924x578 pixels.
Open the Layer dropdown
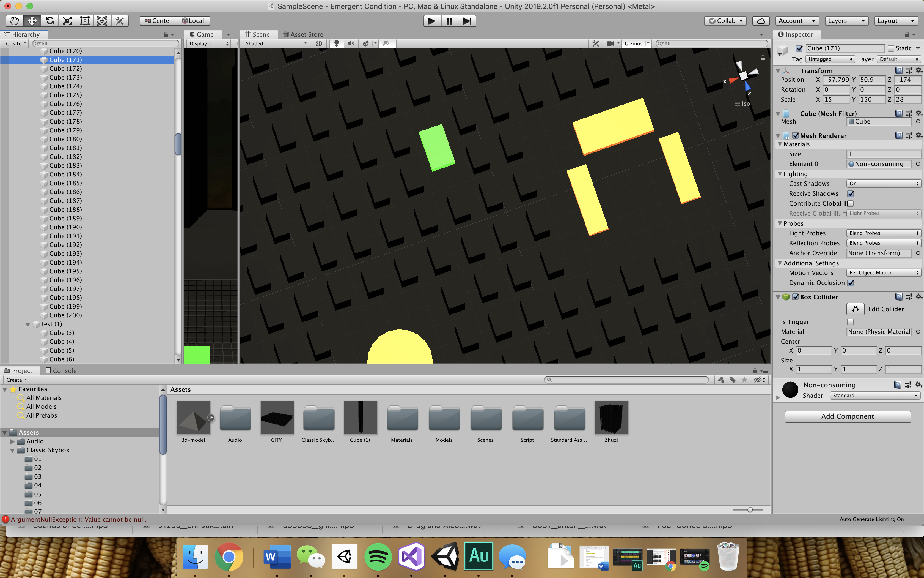pos(898,59)
